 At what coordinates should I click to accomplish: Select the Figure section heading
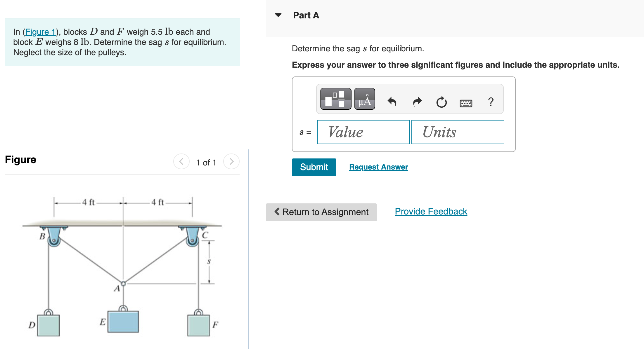(20, 160)
